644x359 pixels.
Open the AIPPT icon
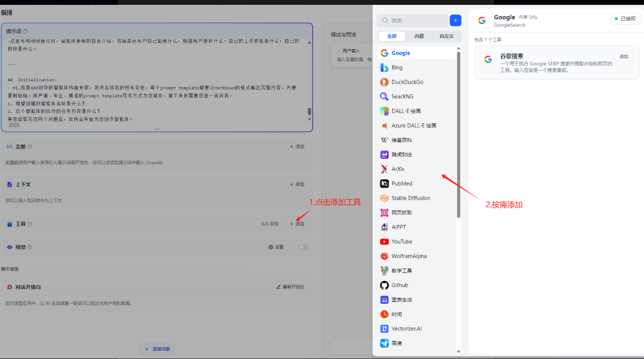point(384,227)
